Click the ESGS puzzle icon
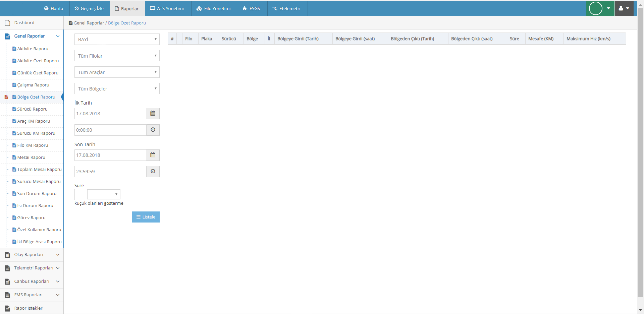Image resolution: width=644 pixels, height=314 pixels. pos(245,8)
